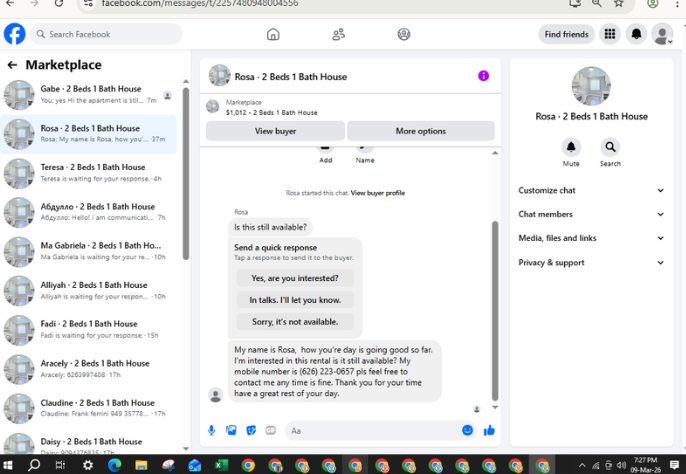Open the Daisy conversation
The height and width of the screenshot is (474, 686).
88,444
